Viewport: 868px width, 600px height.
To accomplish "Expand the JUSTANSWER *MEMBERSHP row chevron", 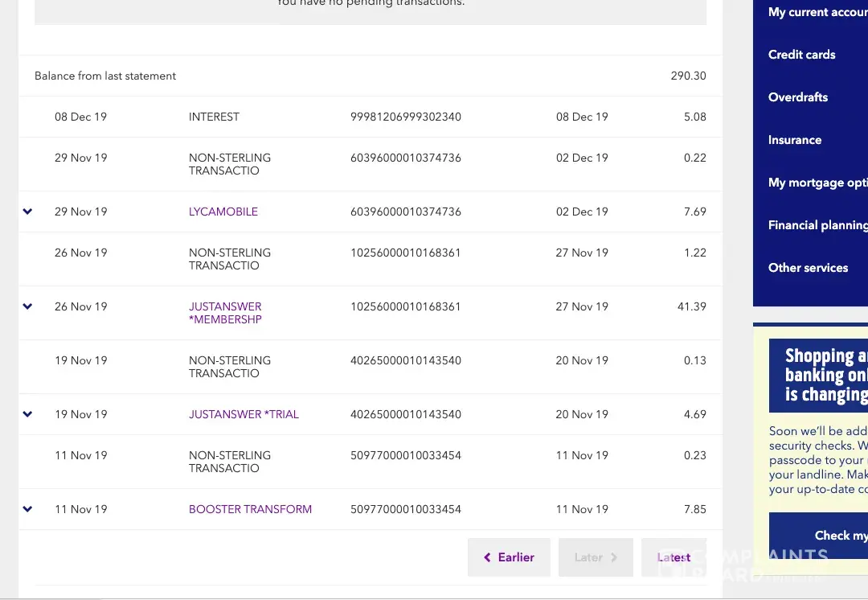I will 27,306.
